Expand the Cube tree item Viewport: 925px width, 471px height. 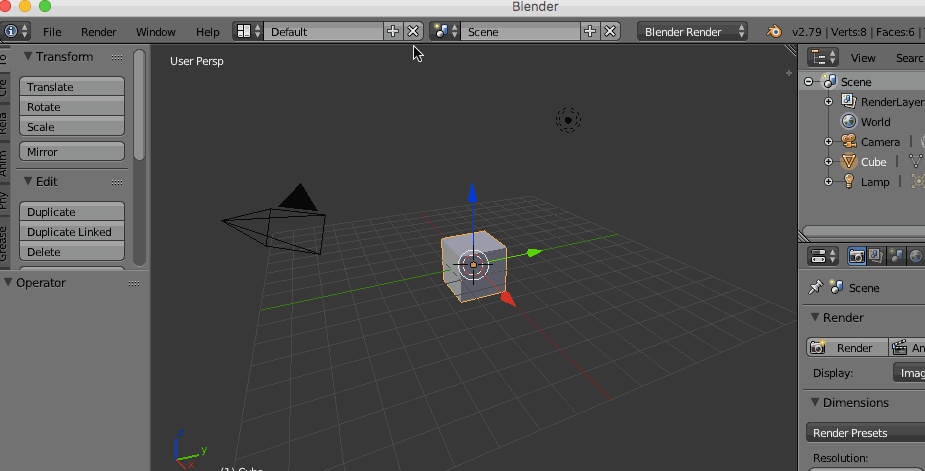(828, 162)
